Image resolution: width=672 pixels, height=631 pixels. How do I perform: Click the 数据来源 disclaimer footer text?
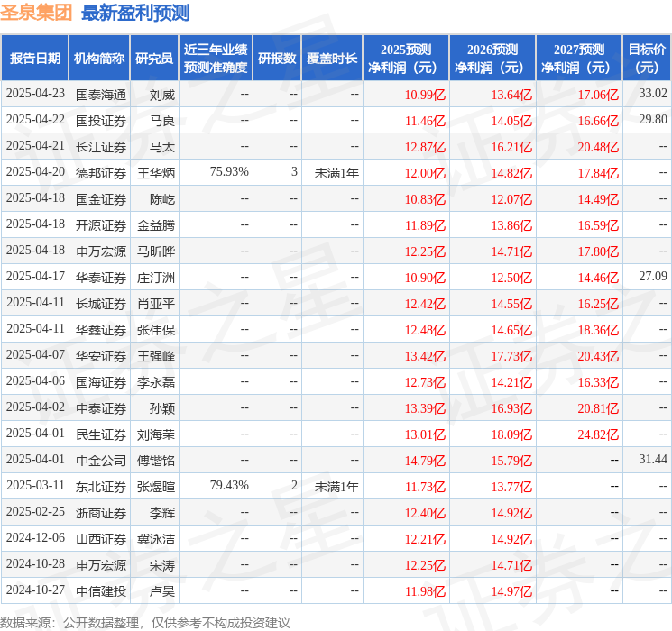click(145, 622)
